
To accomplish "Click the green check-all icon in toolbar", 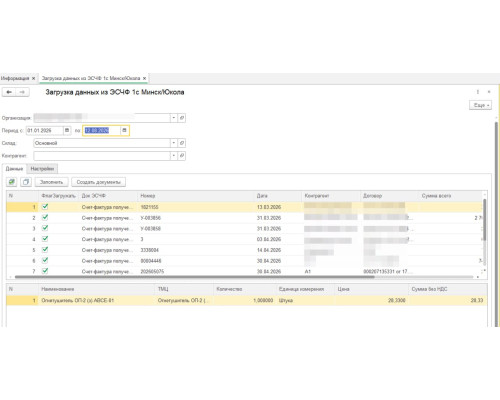I will tap(12, 182).
